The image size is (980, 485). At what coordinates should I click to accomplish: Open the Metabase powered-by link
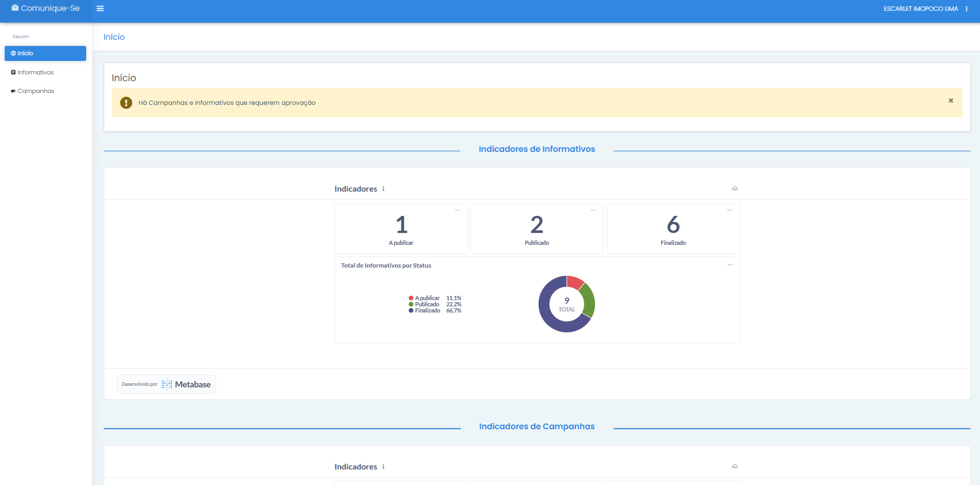[x=166, y=384]
